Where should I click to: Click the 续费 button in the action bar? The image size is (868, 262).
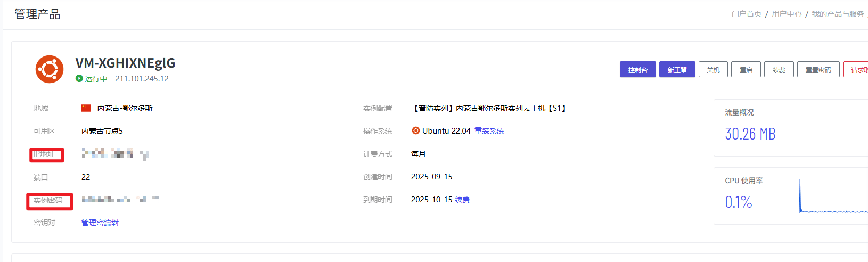pyautogui.click(x=779, y=70)
